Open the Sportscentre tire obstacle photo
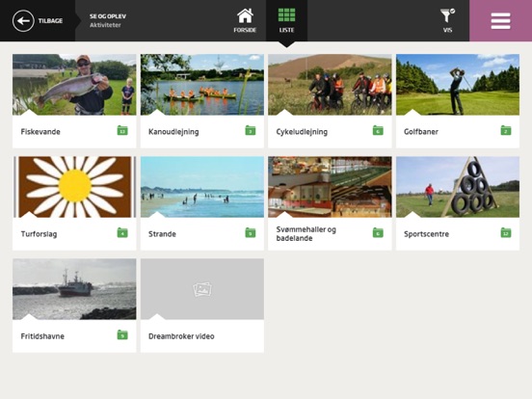532x399 pixels. 458,187
